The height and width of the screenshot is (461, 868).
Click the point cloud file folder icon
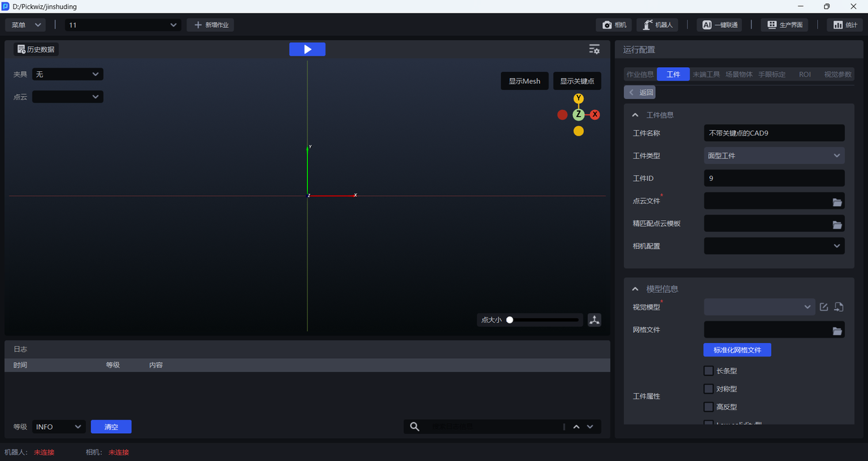pyautogui.click(x=837, y=201)
